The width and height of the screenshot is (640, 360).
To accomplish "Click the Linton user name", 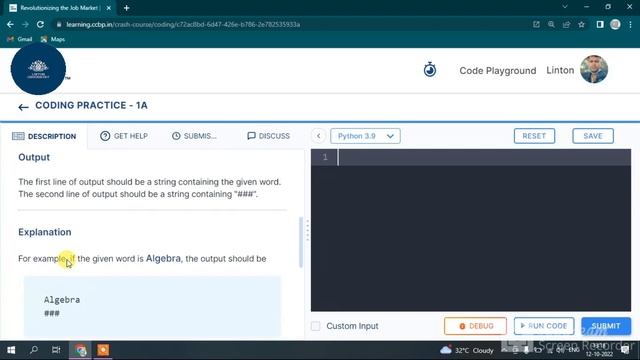I will [560, 70].
